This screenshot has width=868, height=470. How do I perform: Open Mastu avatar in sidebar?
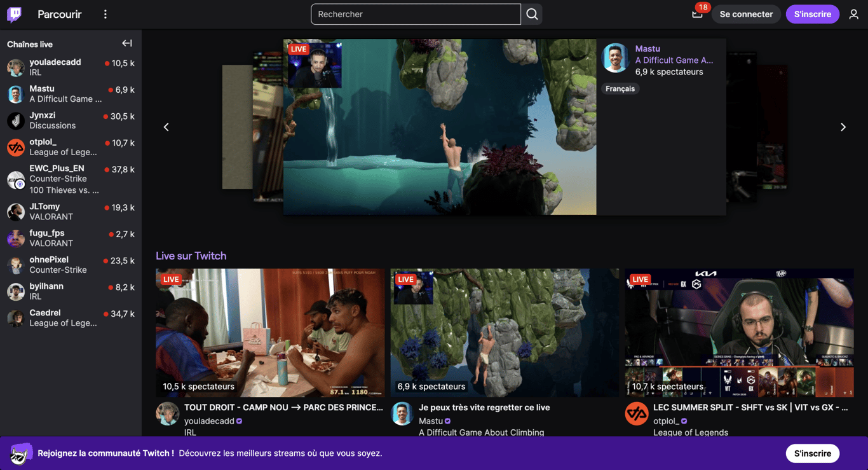pyautogui.click(x=16, y=94)
